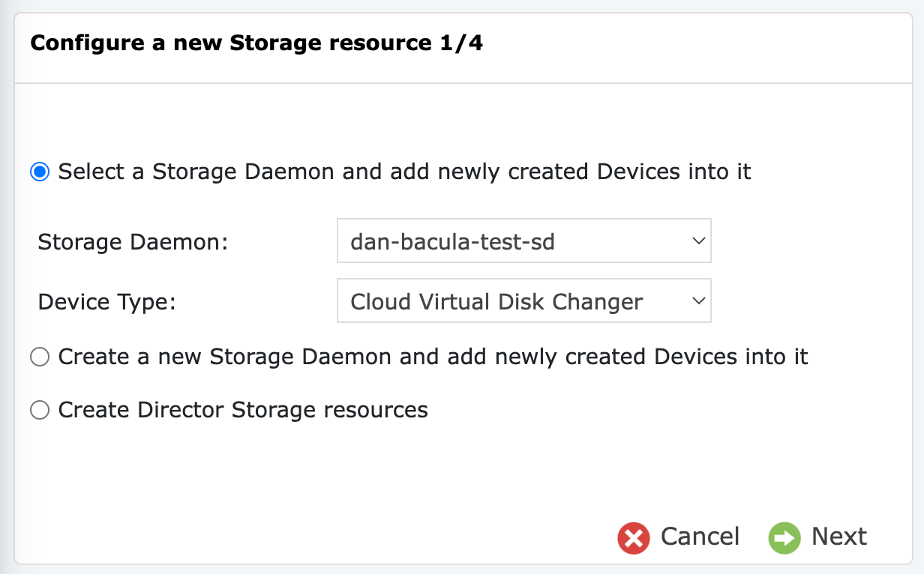The width and height of the screenshot is (924, 574).
Task: Click the red X Cancel icon
Action: [634, 537]
